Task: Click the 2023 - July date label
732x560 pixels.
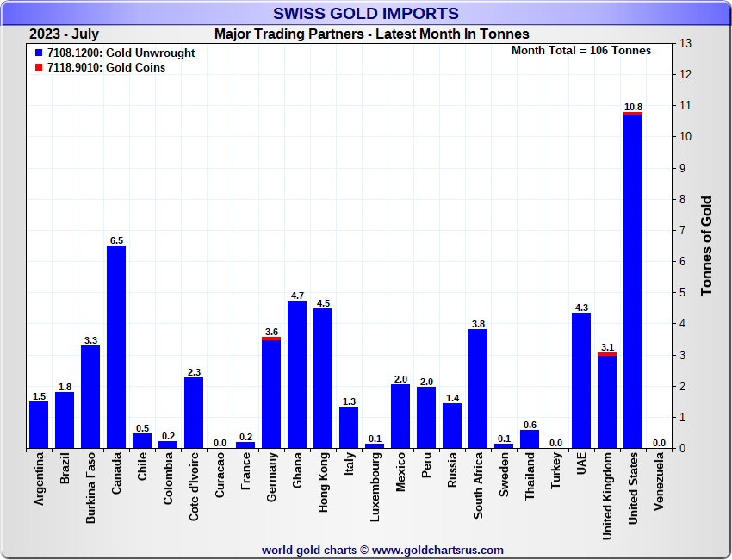Action: 64,34
